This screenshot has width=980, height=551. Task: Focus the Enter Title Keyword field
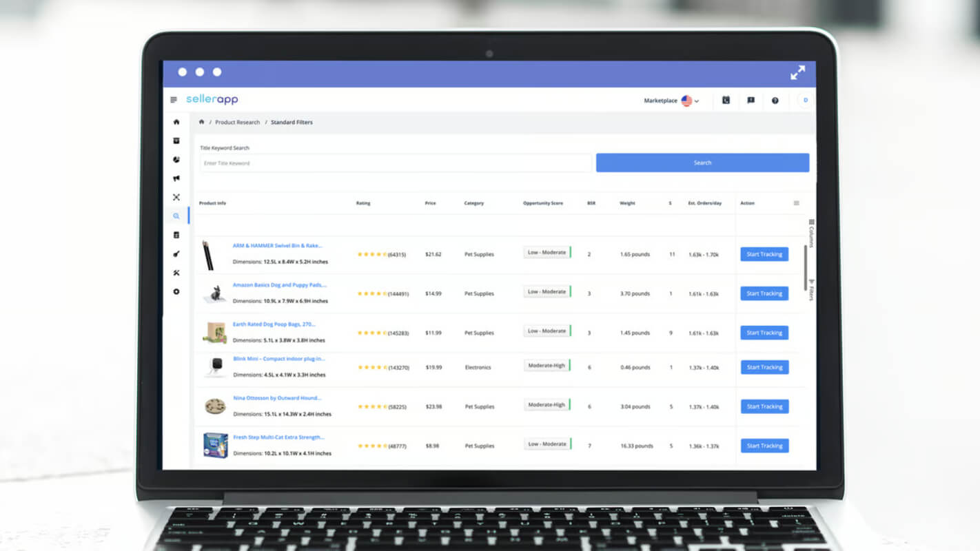[396, 163]
